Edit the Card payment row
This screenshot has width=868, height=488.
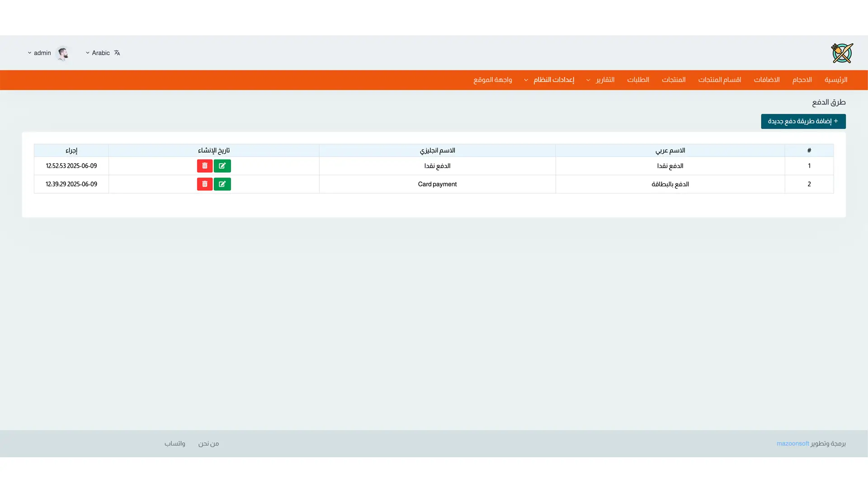click(x=222, y=184)
